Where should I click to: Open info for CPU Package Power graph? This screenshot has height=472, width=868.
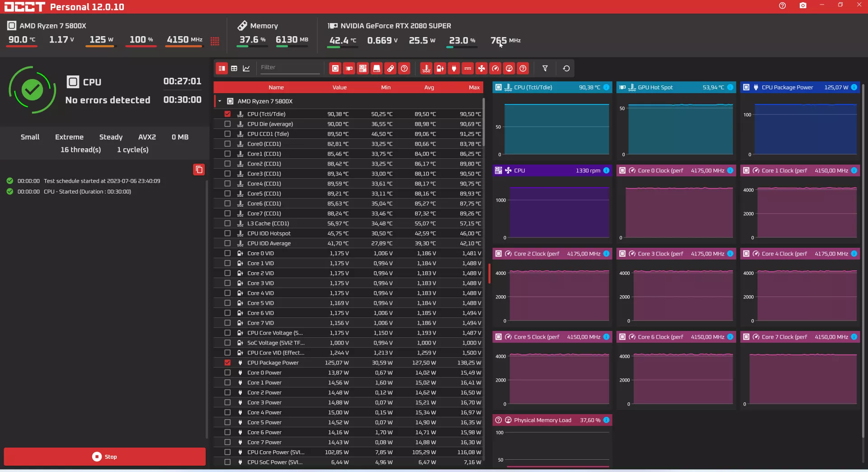(x=854, y=87)
